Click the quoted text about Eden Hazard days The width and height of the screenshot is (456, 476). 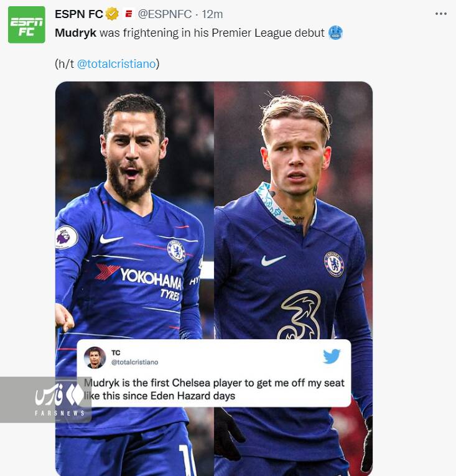[213, 389]
